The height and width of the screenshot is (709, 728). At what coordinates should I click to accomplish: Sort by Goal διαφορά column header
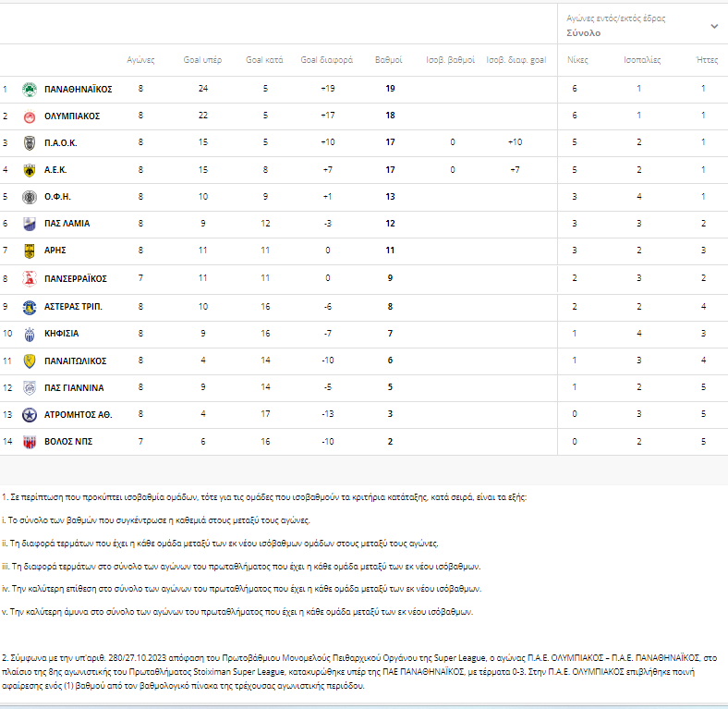[x=326, y=59]
